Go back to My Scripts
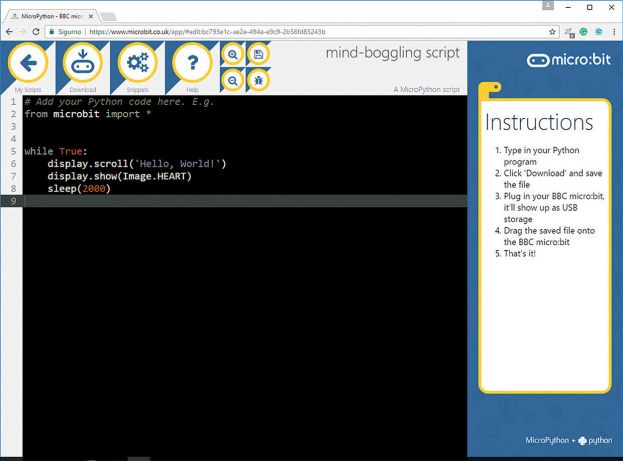 (x=28, y=64)
